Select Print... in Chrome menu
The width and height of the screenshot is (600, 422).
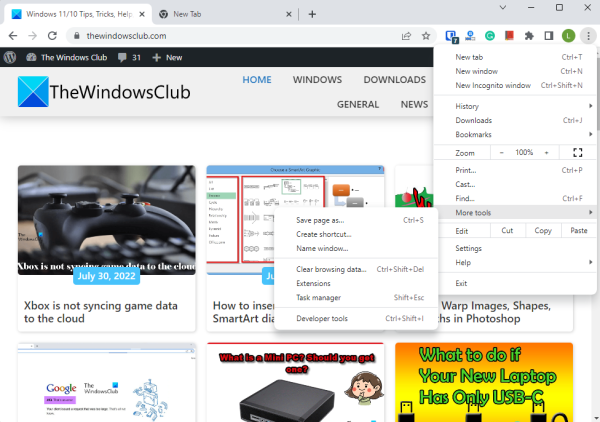[515, 170]
